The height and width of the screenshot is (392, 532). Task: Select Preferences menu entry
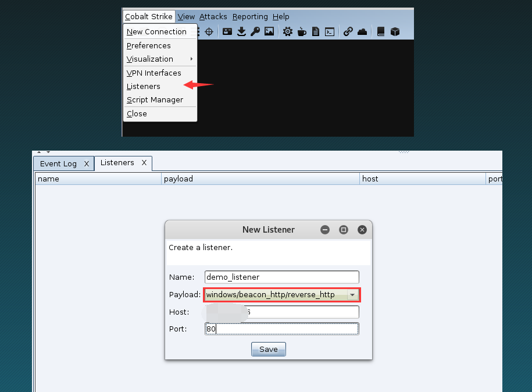160,45
